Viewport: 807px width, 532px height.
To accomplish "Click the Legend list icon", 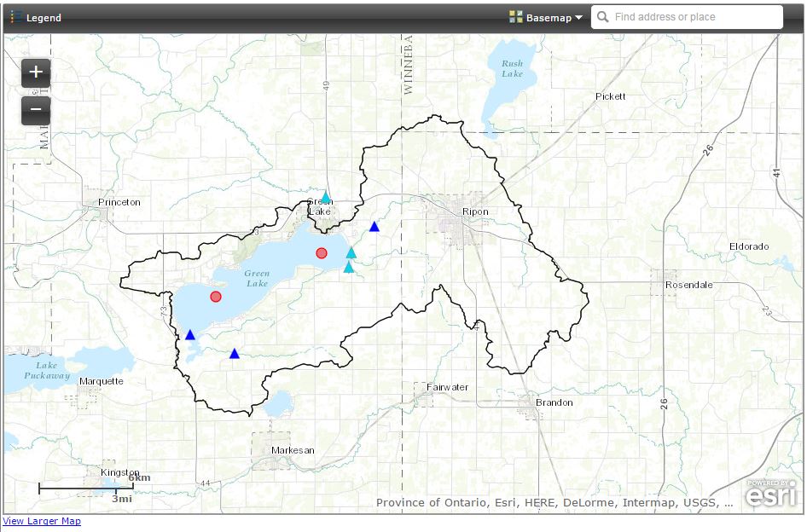I will (16, 17).
